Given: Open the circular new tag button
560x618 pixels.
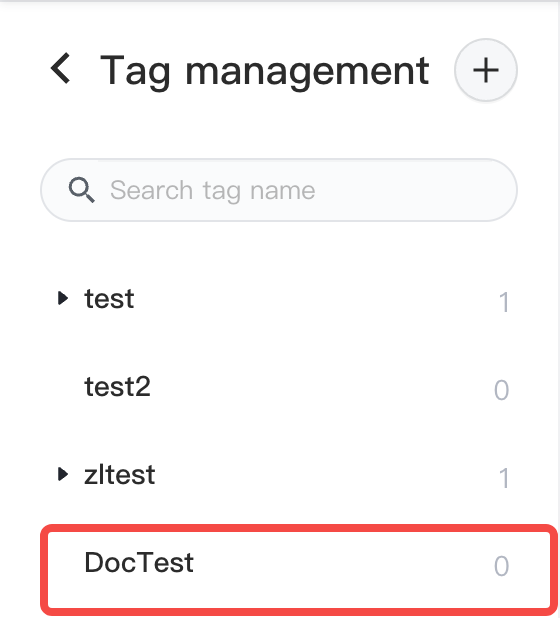Looking at the screenshot, I should [x=486, y=70].
